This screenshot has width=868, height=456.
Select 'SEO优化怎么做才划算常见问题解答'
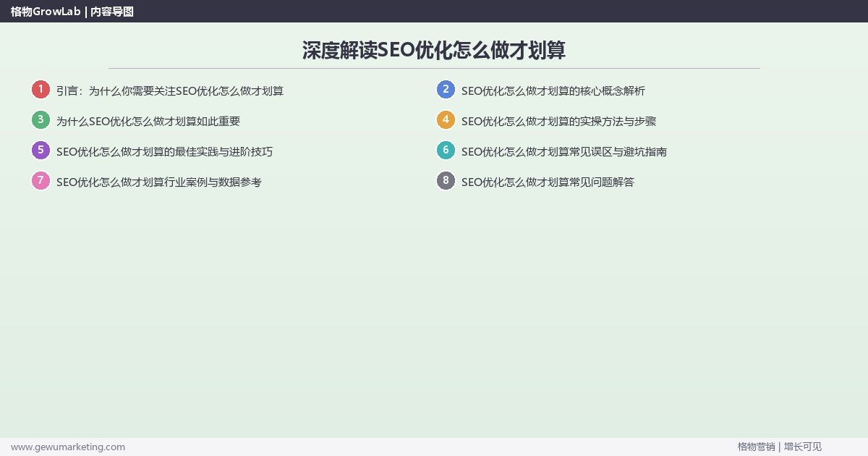pyautogui.click(x=548, y=182)
